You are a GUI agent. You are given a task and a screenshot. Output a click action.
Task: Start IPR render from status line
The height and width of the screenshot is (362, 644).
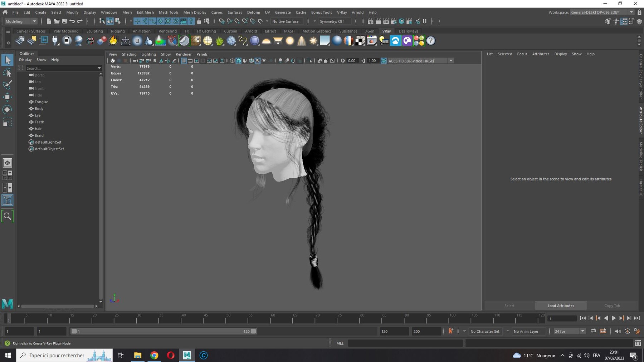[x=386, y=21]
